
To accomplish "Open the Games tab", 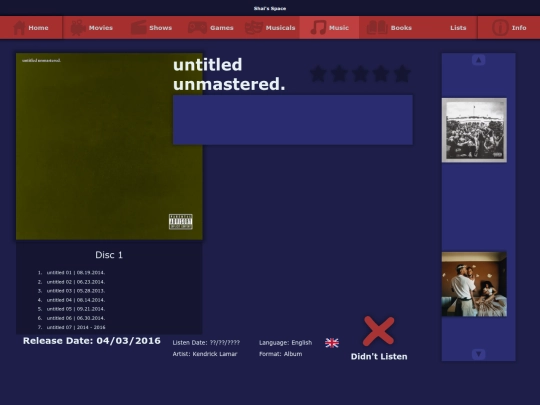I will (x=211, y=28).
